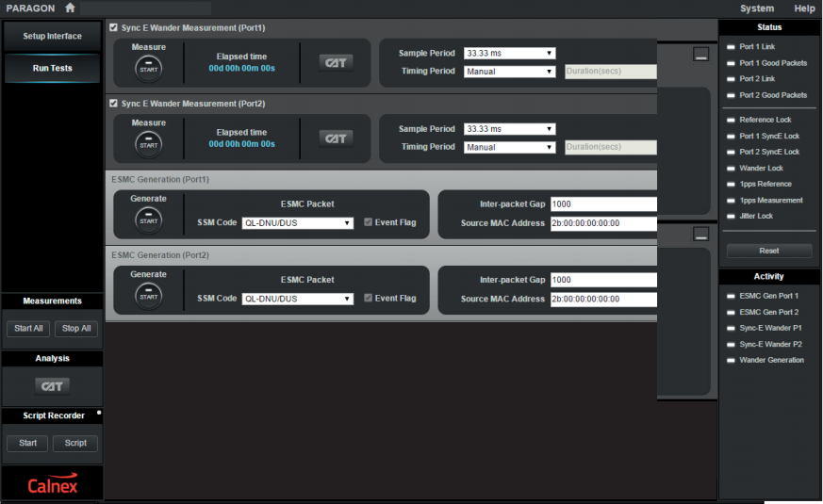Open SSM Code dropdown for ESMC Port1
The height and width of the screenshot is (504, 823).
tap(297, 223)
